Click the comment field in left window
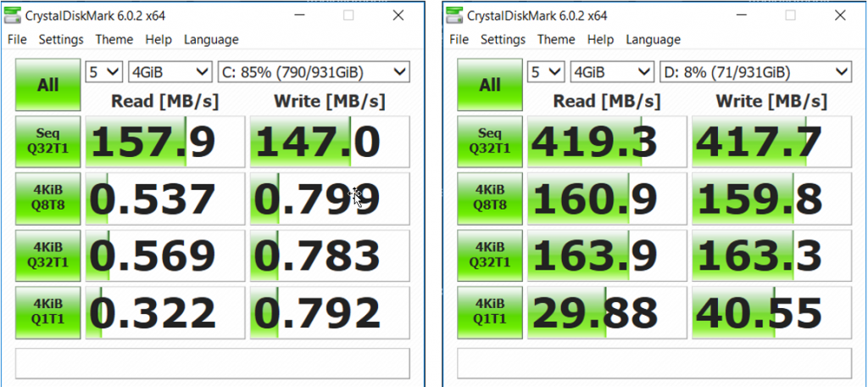Viewport: 868px width, 387px height. click(x=213, y=363)
